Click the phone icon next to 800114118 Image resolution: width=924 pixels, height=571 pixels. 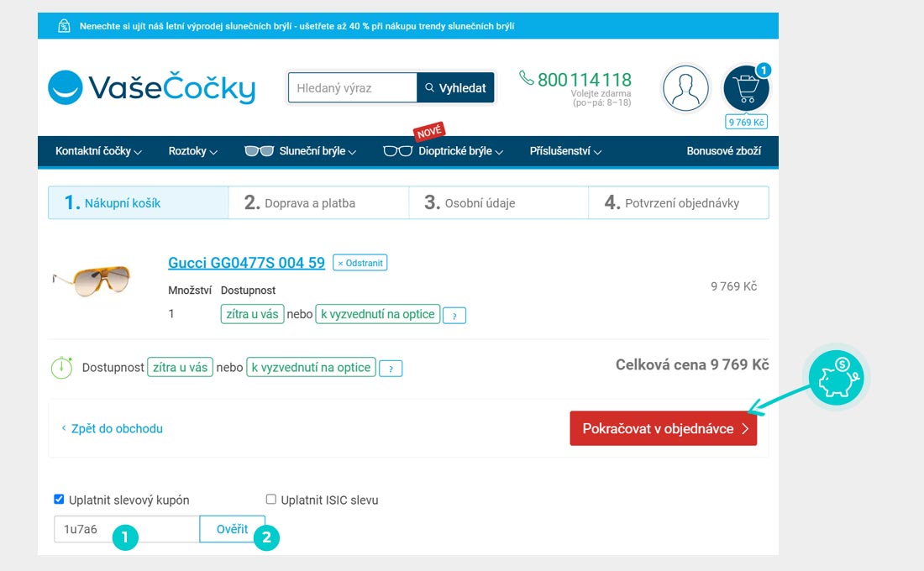(x=526, y=78)
